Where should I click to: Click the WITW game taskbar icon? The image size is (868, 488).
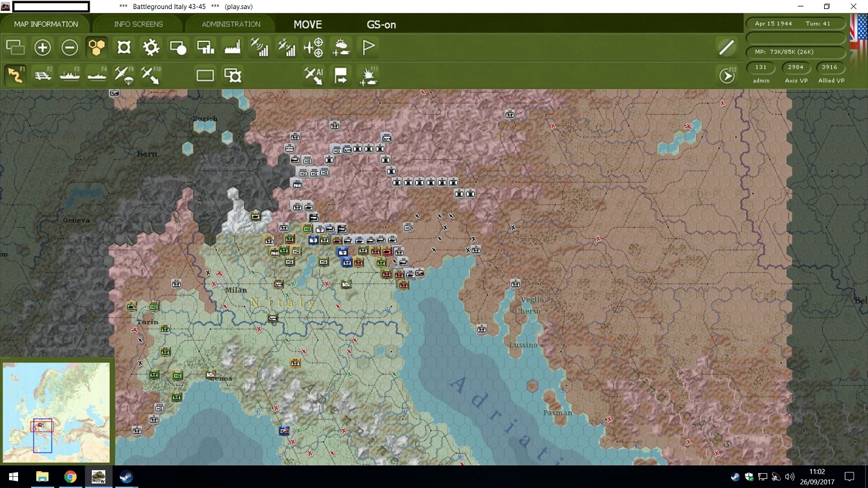pyautogui.click(x=98, y=477)
